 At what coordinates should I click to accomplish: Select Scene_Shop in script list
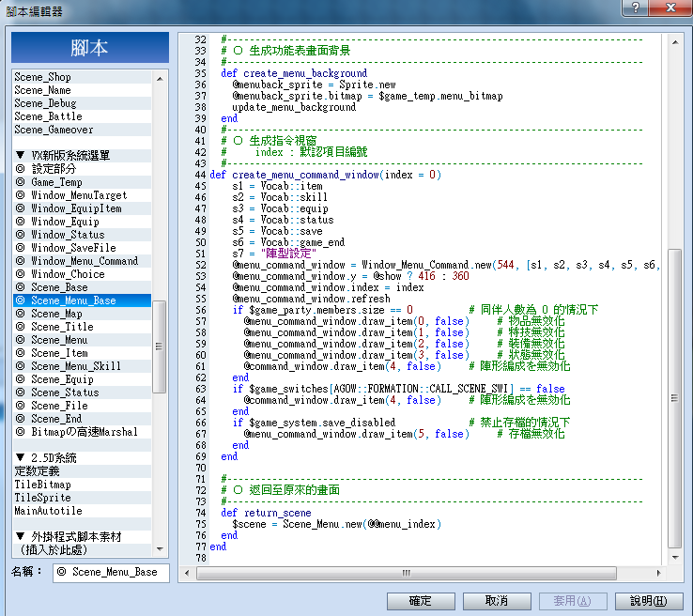83,77
